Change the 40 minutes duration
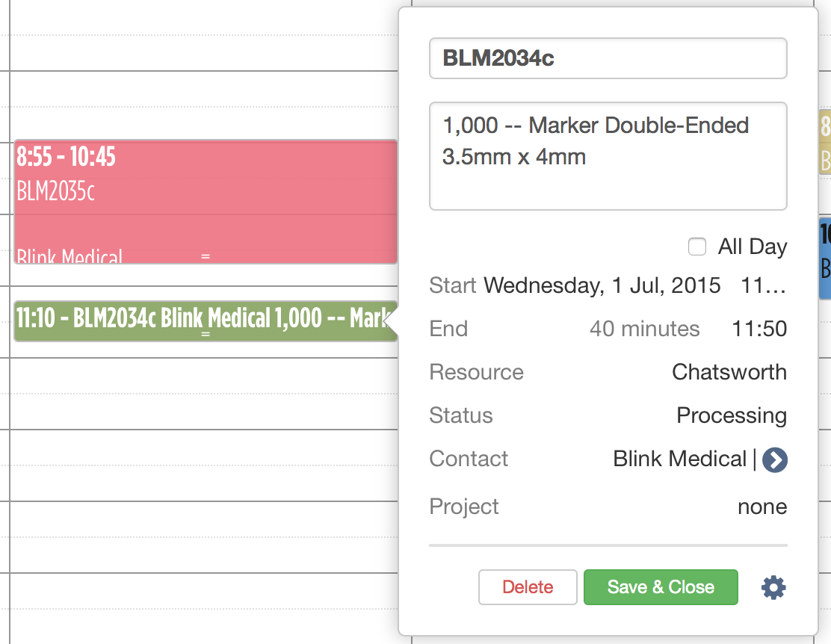The image size is (831, 644). pyautogui.click(x=644, y=329)
